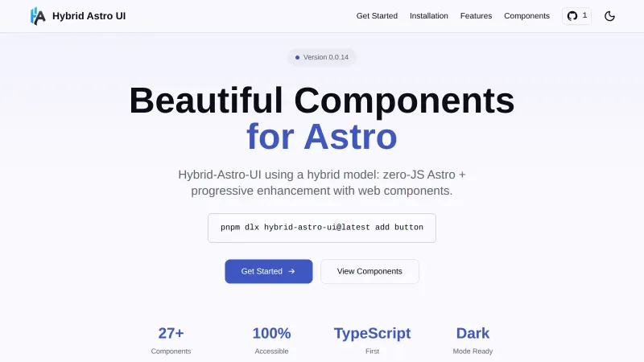644x362 pixels.
Task: Click the Beautiful Components heading
Action: click(x=322, y=101)
